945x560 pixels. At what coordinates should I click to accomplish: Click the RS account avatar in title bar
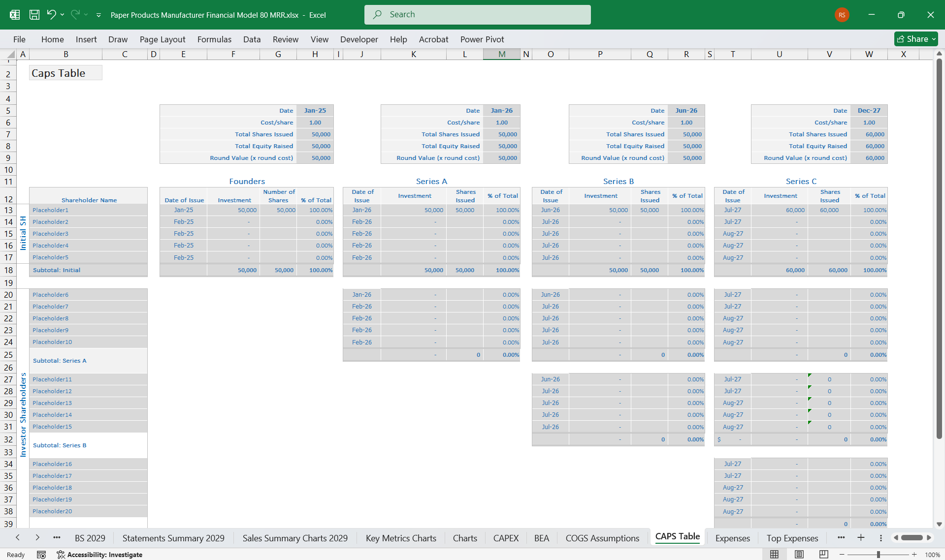click(x=841, y=15)
